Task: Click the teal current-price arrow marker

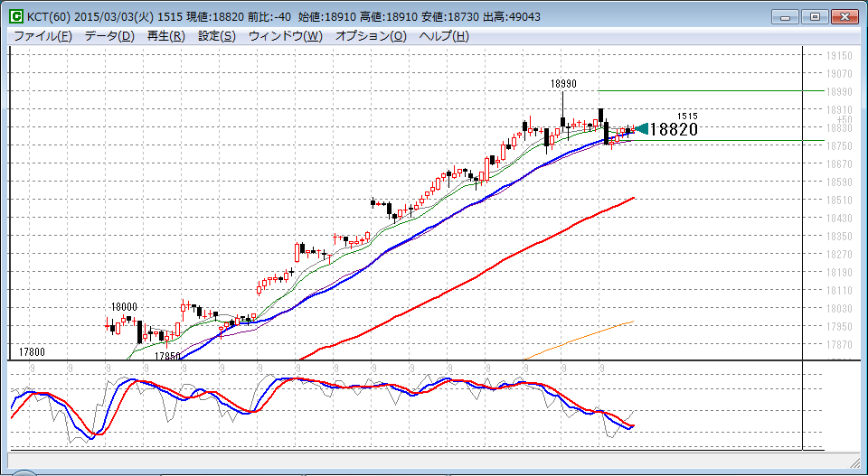Action: [641, 129]
